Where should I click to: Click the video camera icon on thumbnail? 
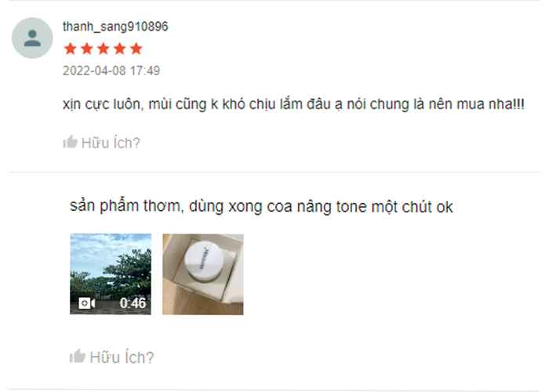(87, 303)
